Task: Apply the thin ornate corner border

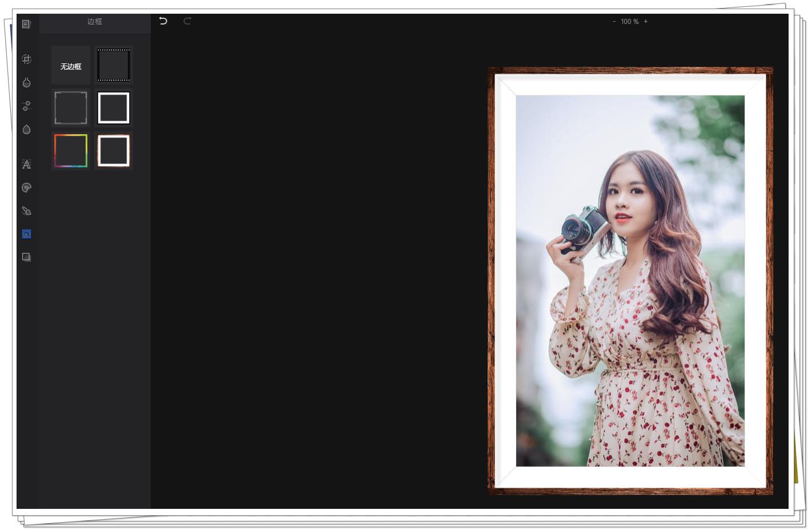Action: [x=71, y=108]
